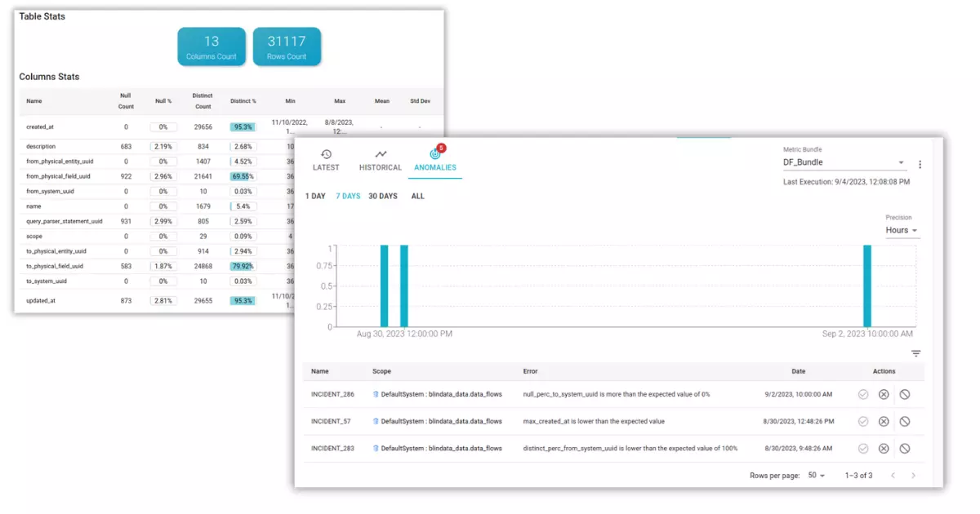
Task: Switch to the LATEST tab
Action: [326, 161]
